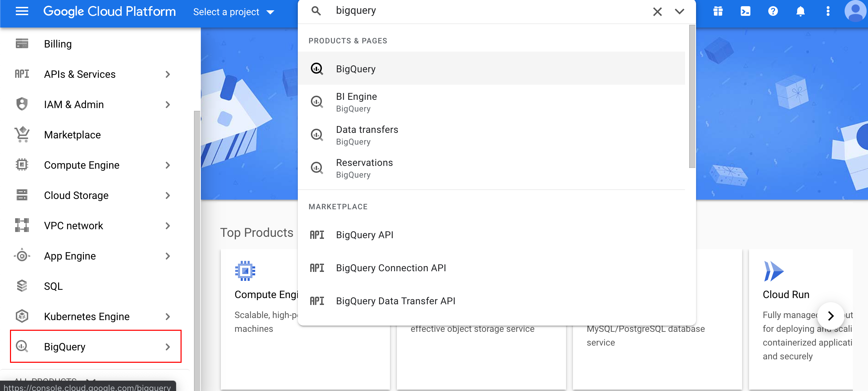The width and height of the screenshot is (868, 391).
Task: Open the help question mark icon
Action: 773,11
